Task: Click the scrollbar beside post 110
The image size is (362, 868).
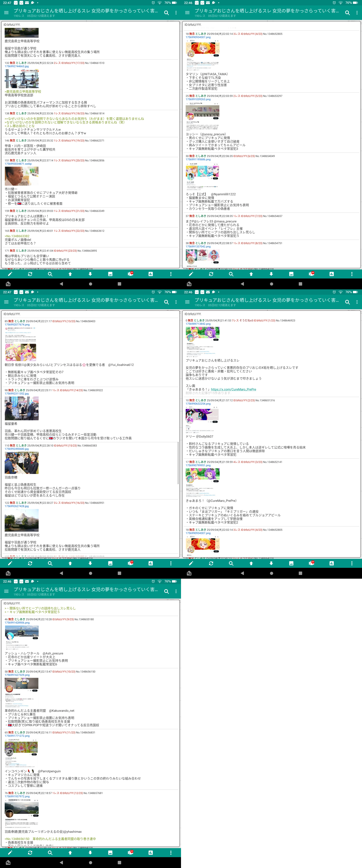Action: [x=178, y=463]
